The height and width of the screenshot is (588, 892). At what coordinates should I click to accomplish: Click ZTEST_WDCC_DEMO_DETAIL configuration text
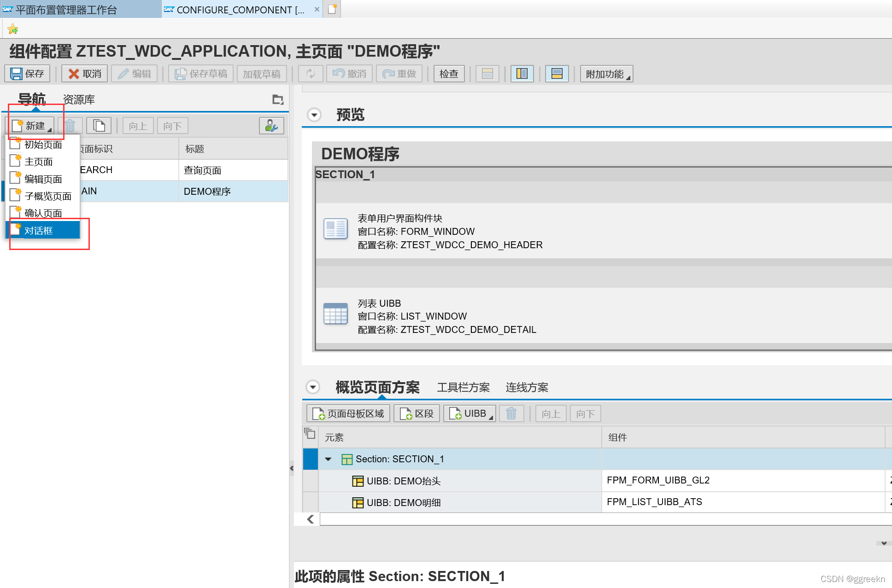pyautogui.click(x=468, y=330)
